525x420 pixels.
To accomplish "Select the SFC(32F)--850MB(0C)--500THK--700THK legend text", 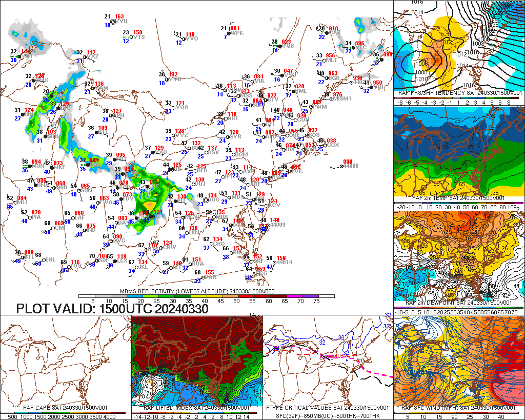I will click(x=328, y=416).
